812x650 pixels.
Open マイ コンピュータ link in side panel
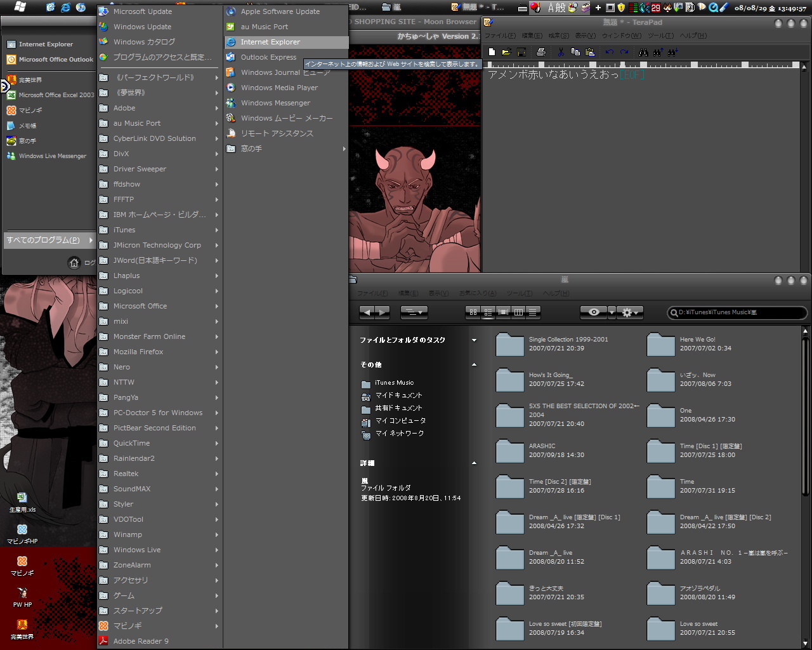(x=393, y=421)
